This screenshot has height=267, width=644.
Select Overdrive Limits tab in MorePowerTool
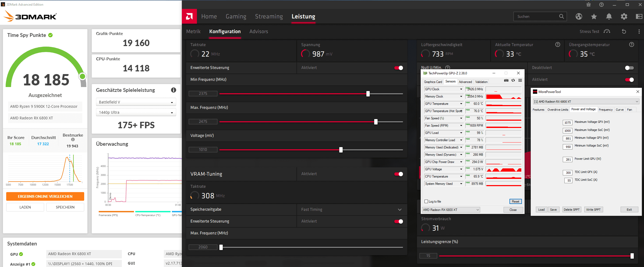pos(558,110)
